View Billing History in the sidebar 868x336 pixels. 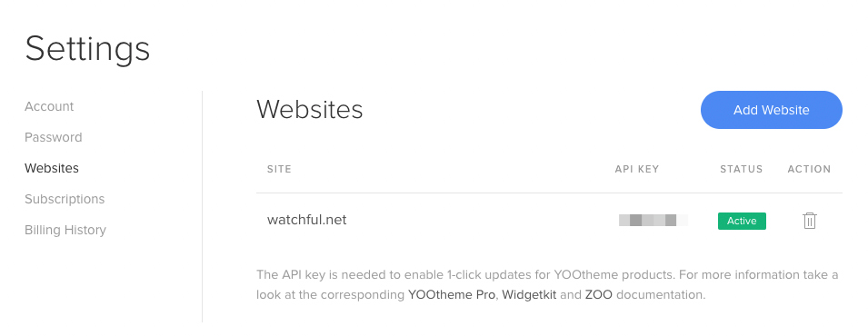click(x=65, y=231)
